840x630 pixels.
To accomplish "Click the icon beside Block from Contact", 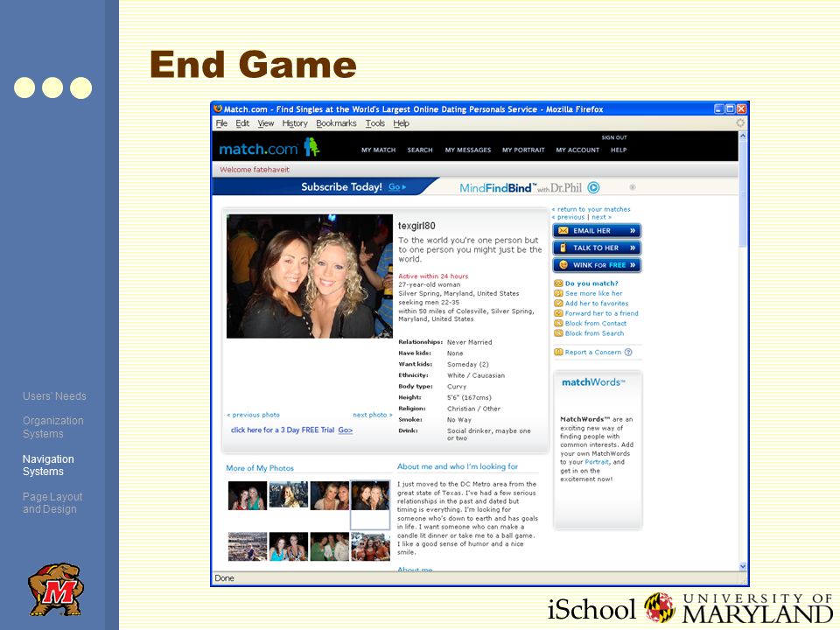I will (x=558, y=323).
